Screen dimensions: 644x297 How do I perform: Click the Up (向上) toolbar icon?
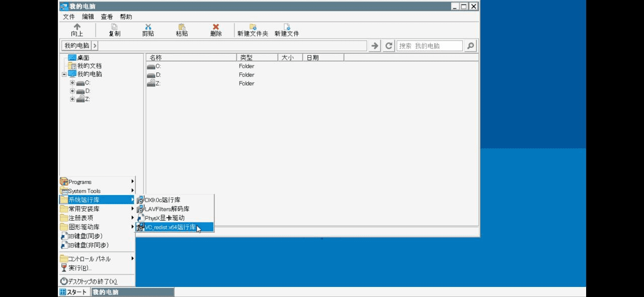[x=77, y=27]
